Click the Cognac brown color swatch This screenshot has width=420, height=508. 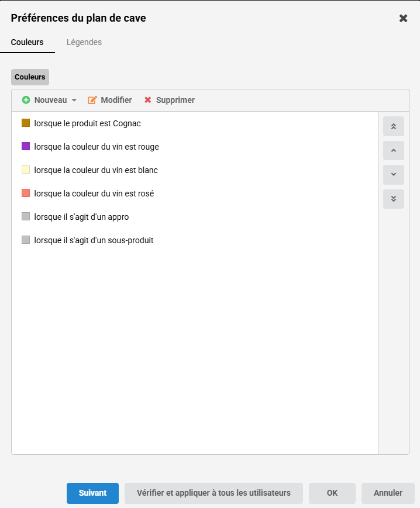click(26, 123)
